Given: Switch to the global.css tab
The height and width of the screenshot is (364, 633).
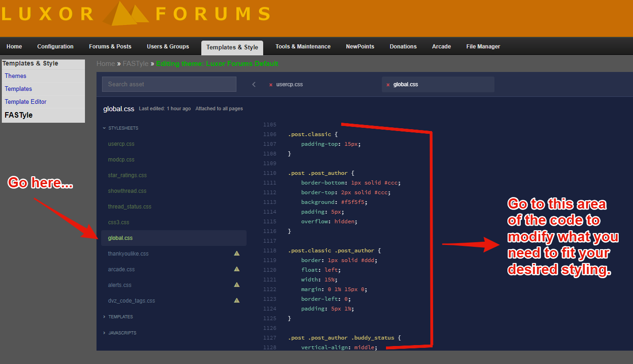Looking at the screenshot, I should point(406,85).
